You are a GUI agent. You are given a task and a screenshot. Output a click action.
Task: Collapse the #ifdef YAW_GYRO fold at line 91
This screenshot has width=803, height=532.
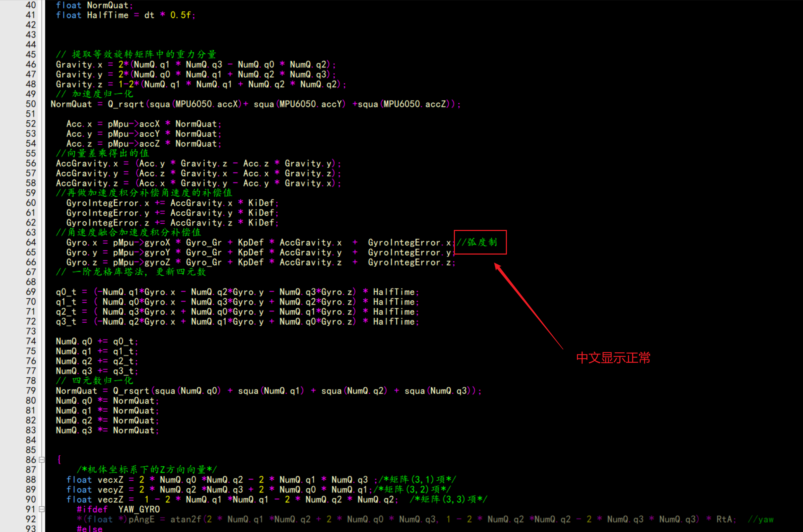[x=42, y=509]
